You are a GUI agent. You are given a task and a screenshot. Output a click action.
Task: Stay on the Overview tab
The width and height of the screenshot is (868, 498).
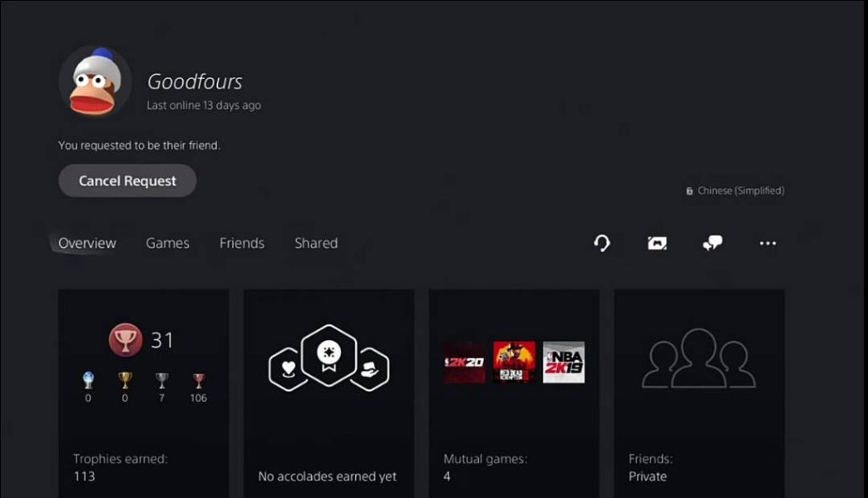click(86, 243)
